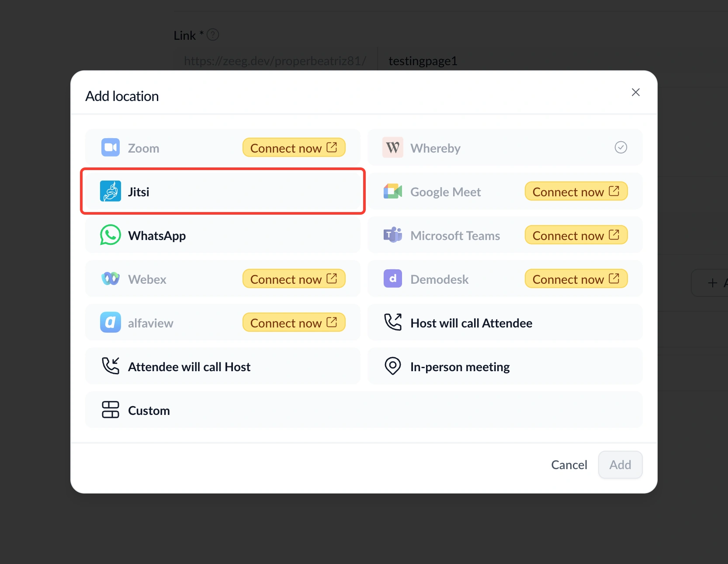The width and height of the screenshot is (728, 564).
Task: Connect alfaview with Connect now button
Action: tap(294, 323)
